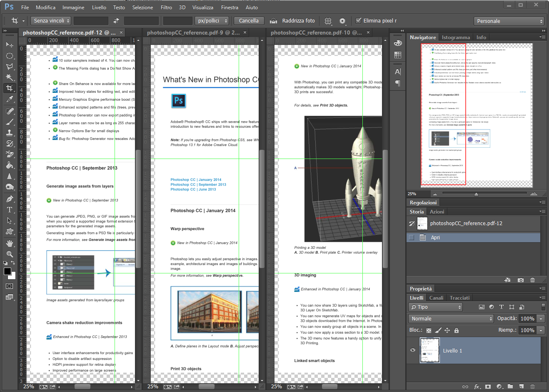Viewport: 549px width, 392px height.
Task: Open crop overlay grid options
Action: click(328, 21)
